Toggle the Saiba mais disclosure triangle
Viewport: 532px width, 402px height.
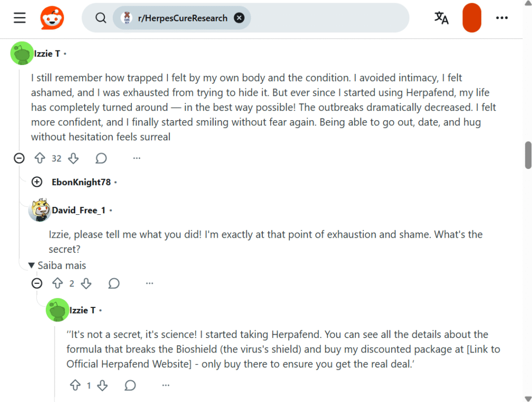[x=32, y=266]
